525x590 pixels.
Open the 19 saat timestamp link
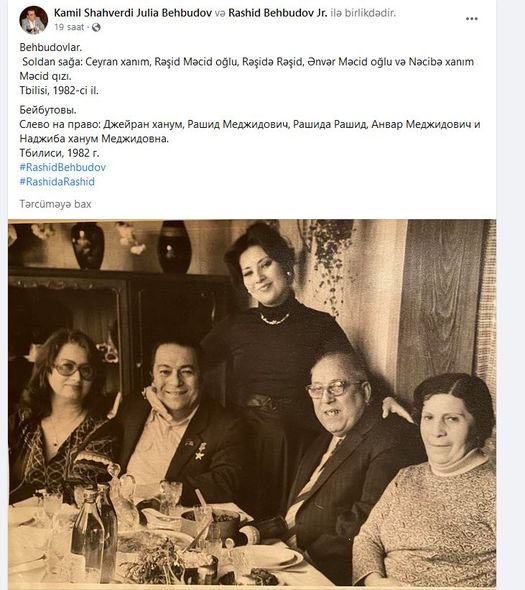click(69, 27)
